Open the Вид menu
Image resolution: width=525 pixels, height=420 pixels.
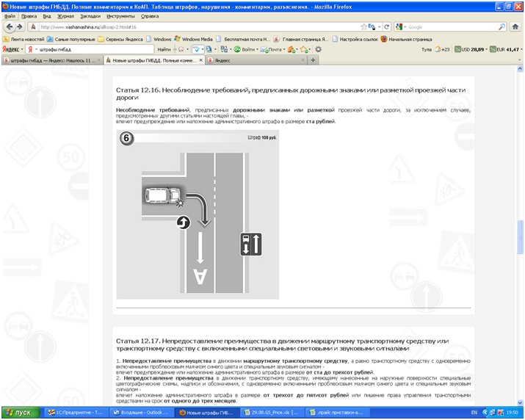coord(47,16)
